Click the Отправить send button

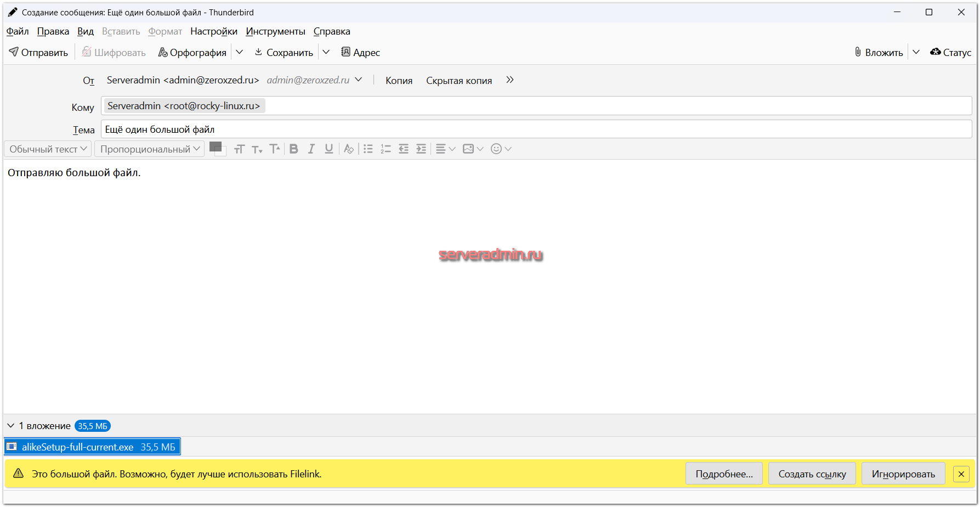click(x=38, y=53)
